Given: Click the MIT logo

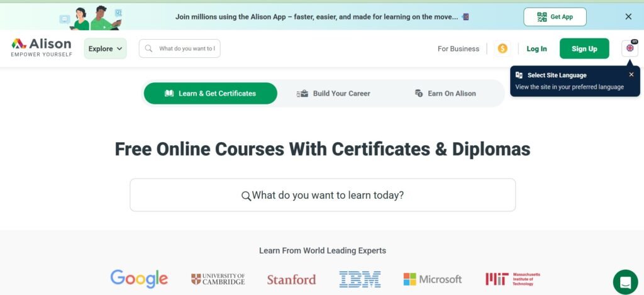Looking at the screenshot, I should coord(513,279).
